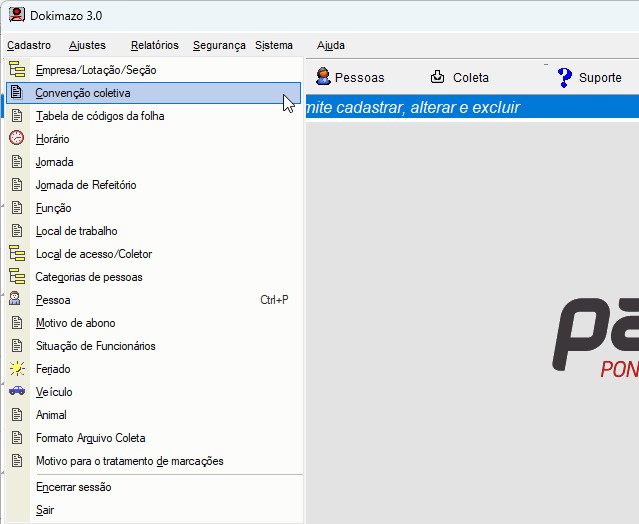The width and height of the screenshot is (639, 524).
Task: Click the clock icon beside Horário
Action: tap(16, 139)
